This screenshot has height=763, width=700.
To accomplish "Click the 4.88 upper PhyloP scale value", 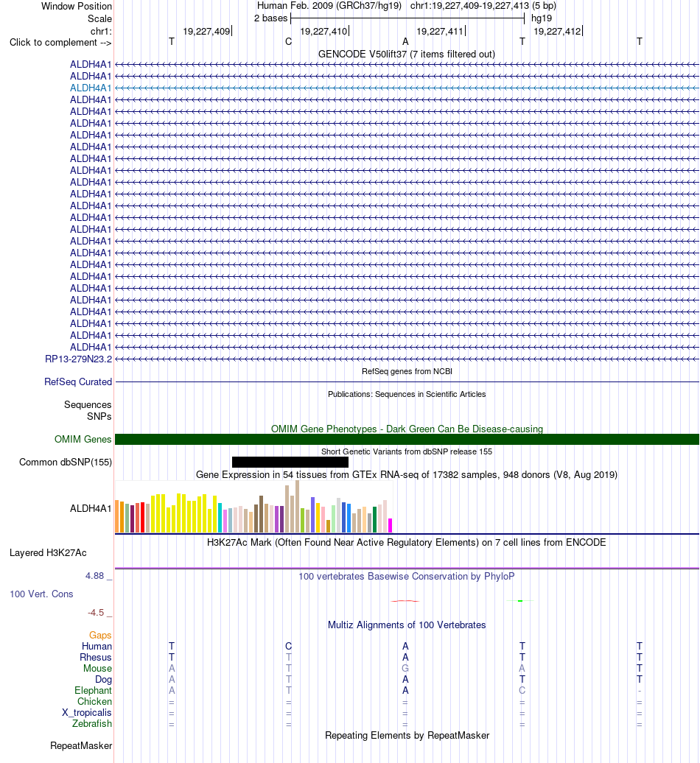I will pyautogui.click(x=94, y=576).
